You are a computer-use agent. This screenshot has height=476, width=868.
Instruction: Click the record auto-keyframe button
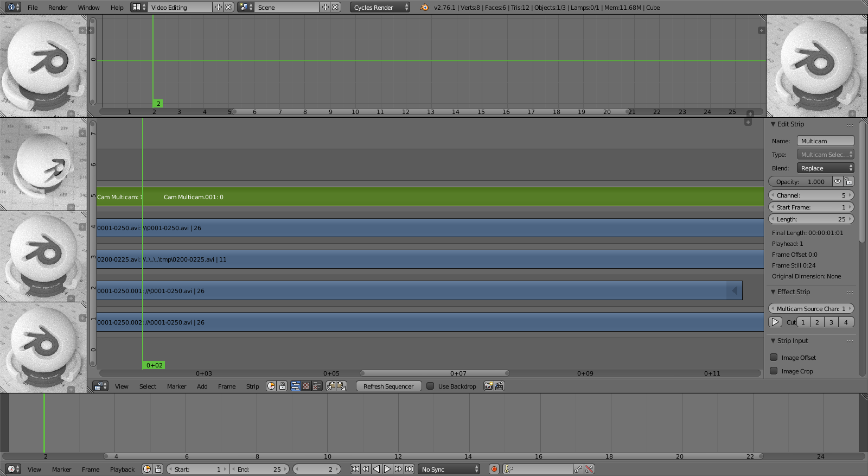pos(494,469)
